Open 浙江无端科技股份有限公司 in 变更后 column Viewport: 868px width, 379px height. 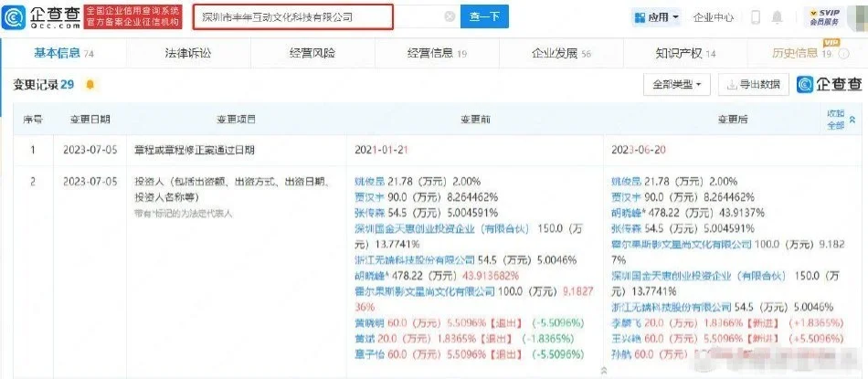[672, 307]
